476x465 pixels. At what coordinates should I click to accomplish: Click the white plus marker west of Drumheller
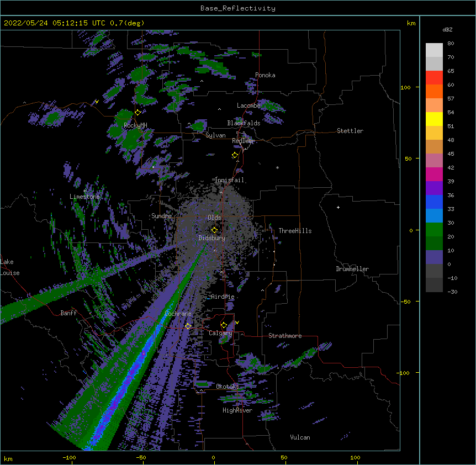coord(338,207)
